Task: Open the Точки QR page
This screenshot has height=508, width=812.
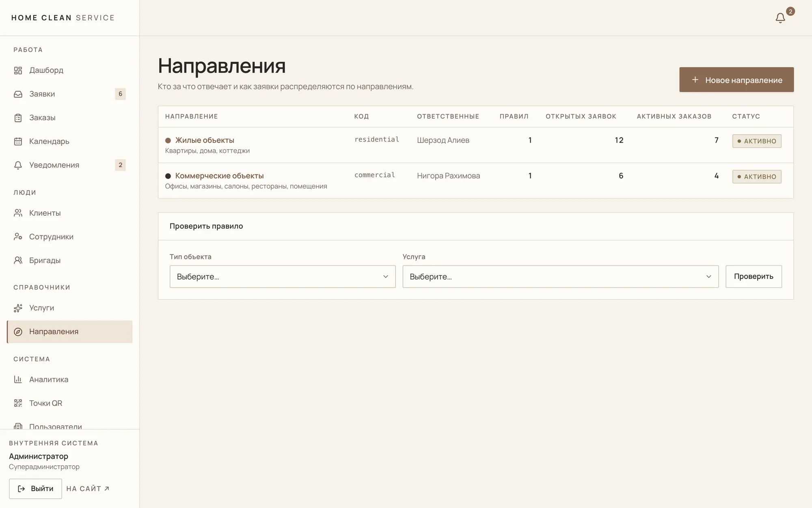Action: [x=70, y=403]
